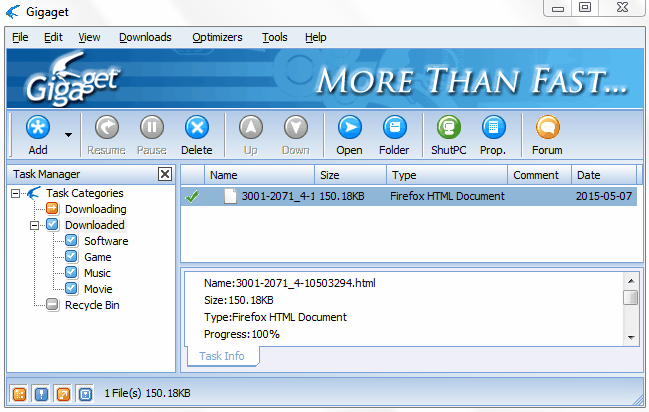Screen dimensions: 649x412
Task: Sort list by Size column header
Action: click(x=351, y=175)
